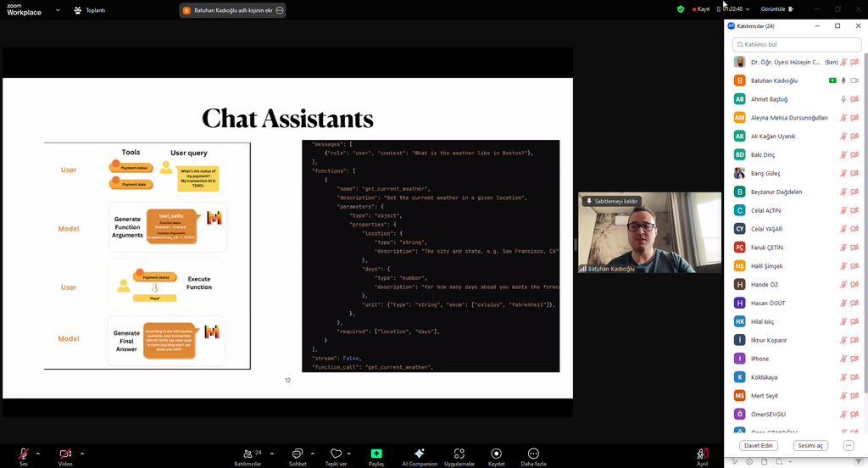Screen dimensions: 868x468
Task: Click the green Paylaş share screen button
Action: point(376,456)
